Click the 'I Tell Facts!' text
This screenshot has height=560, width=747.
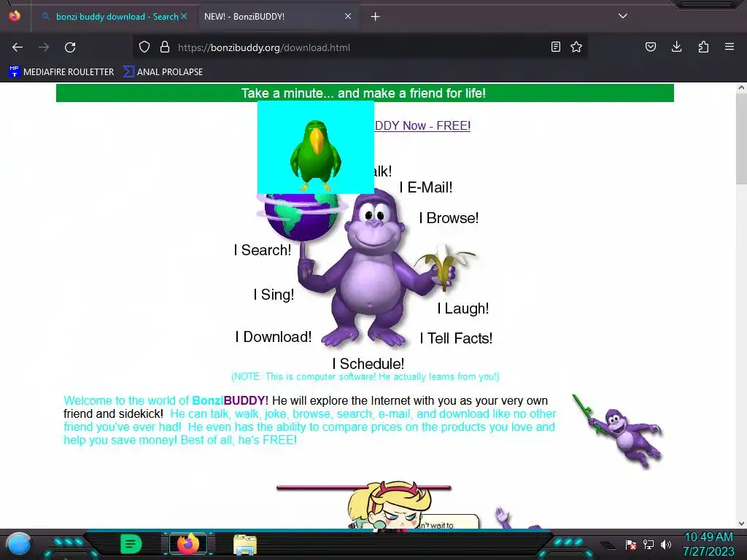456,338
